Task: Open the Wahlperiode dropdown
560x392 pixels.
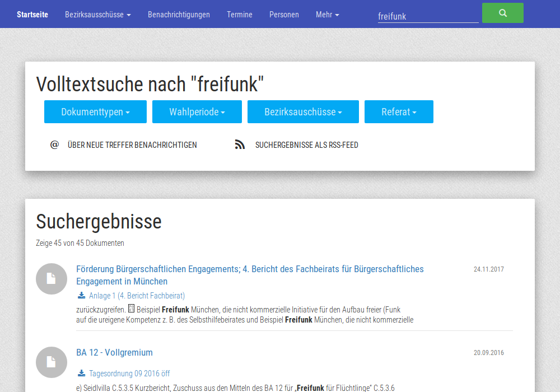Action: tap(197, 111)
